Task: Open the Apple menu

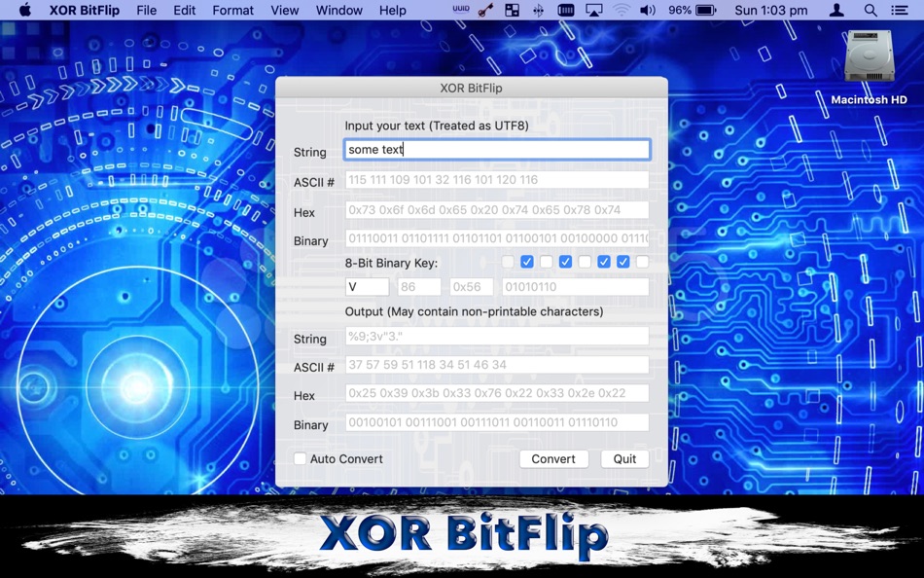Action: pos(24,10)
